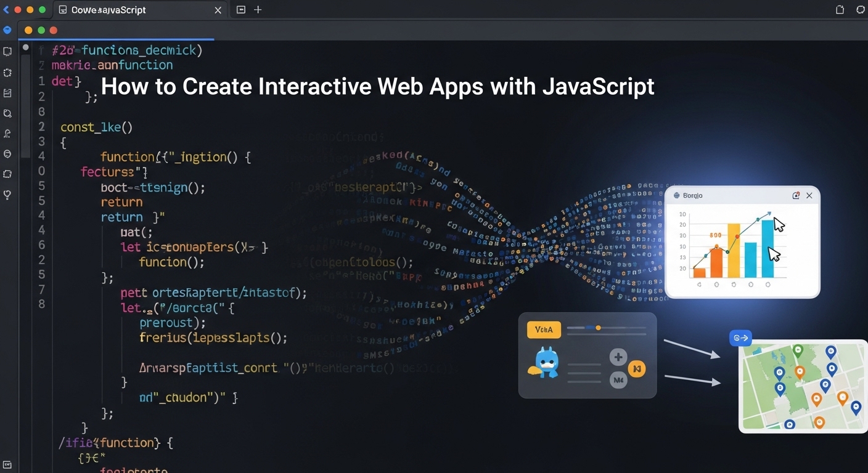Click the yellow VchA button

tap(544, 329)
